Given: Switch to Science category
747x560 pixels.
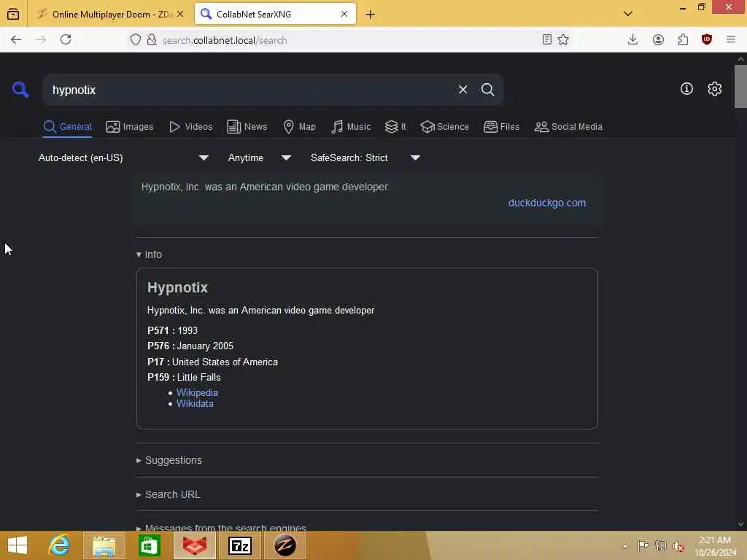Looking at the screenshot, I should pyautogui.click(x=444, y=127).
